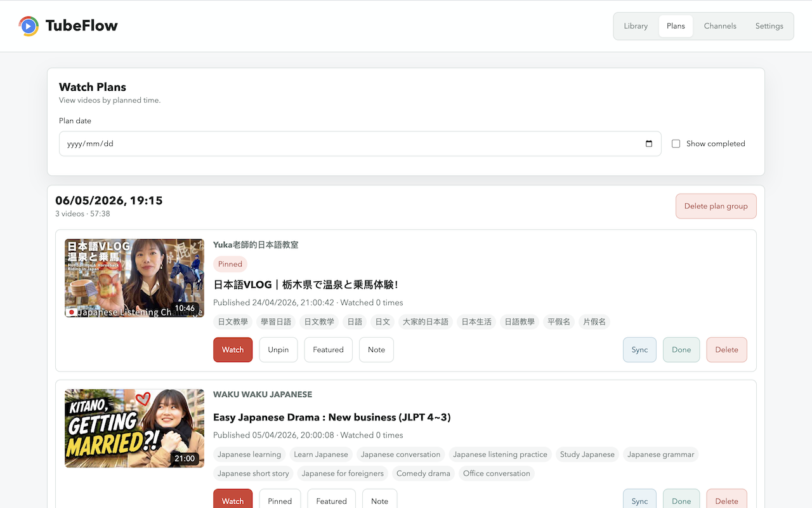
Task: Select the Japanese listening practice tag
Action: coord(500,455)
